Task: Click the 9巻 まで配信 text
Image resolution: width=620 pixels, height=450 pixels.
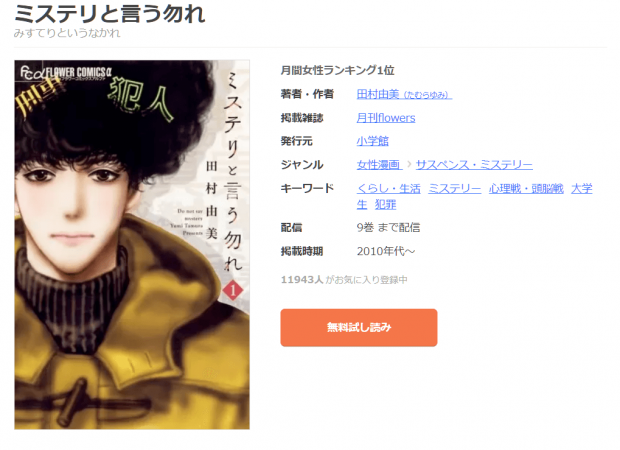Action: tap(388, 228)
